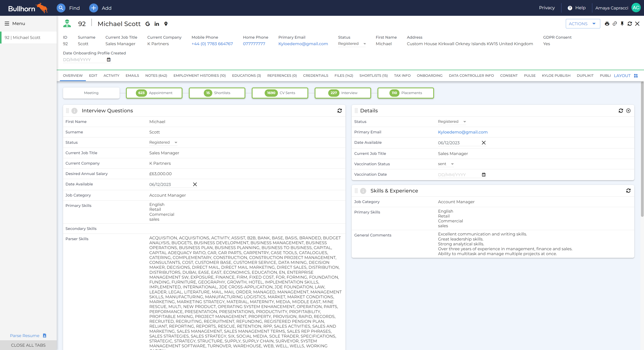644x350 pixels.
Task: Grab the drag handle of Interview Questions card
Action: (67, 111)
